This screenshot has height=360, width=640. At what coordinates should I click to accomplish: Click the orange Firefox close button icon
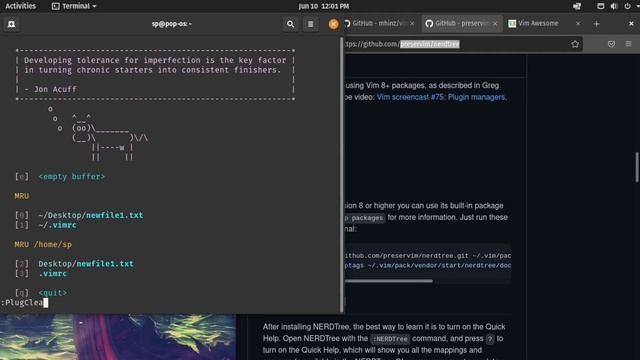click(x=333, y=24)
